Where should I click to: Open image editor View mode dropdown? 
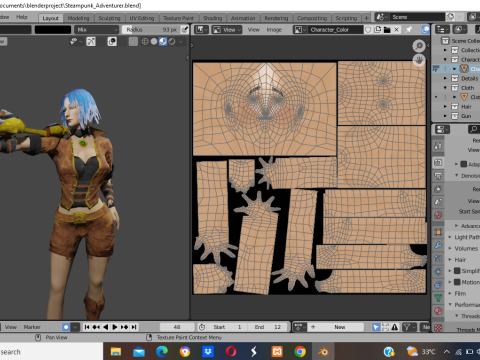pos(227,30)
